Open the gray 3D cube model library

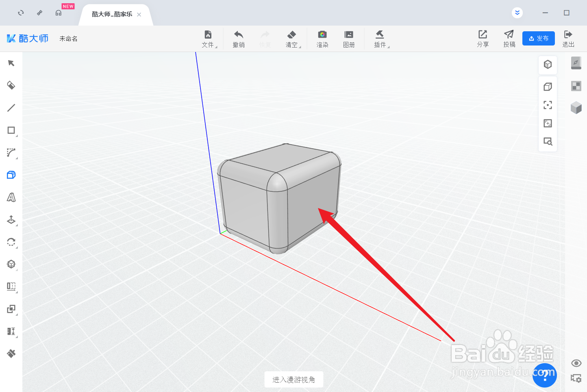tap(576, 107)
